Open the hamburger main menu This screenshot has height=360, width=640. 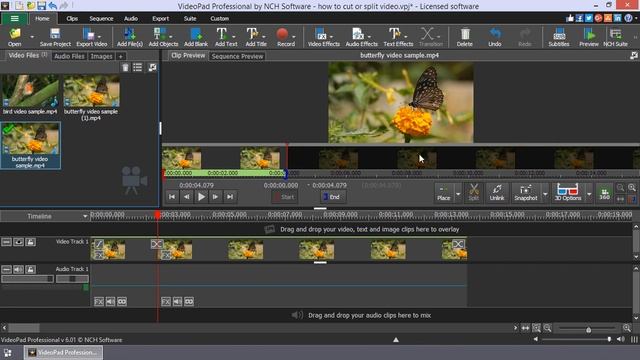point(15,18)
